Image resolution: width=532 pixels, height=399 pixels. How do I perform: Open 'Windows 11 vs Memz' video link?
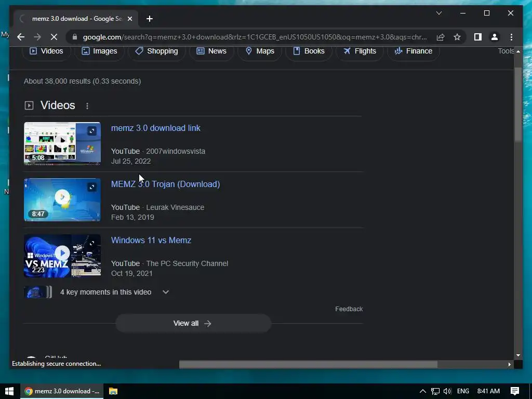[x=151, y=240]
